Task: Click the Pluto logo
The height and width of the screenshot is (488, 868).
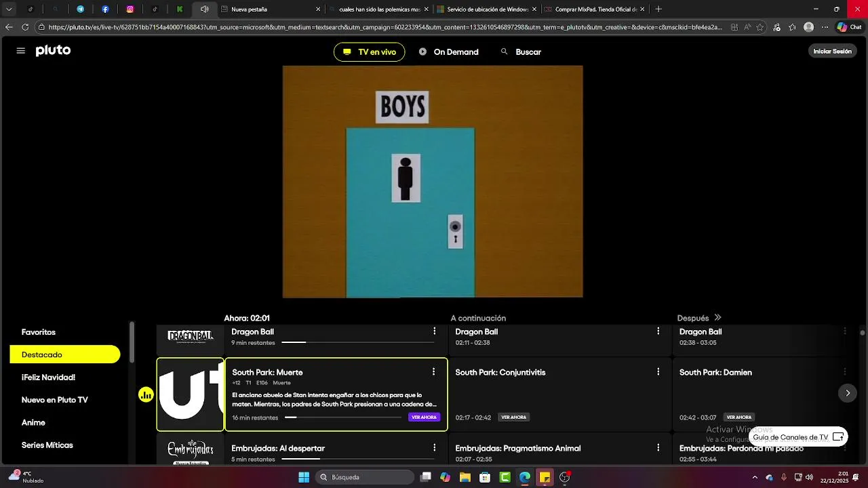Action: click(x=53, y=51)
